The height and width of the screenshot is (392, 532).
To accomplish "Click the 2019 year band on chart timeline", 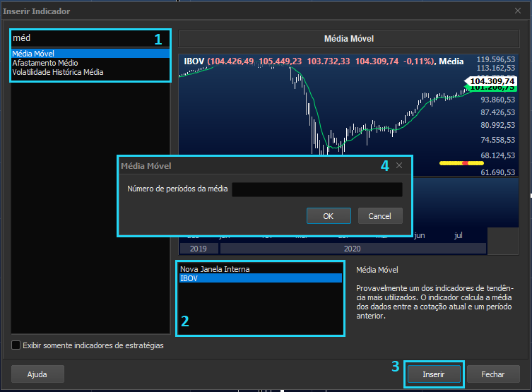I will click(199, 249).
